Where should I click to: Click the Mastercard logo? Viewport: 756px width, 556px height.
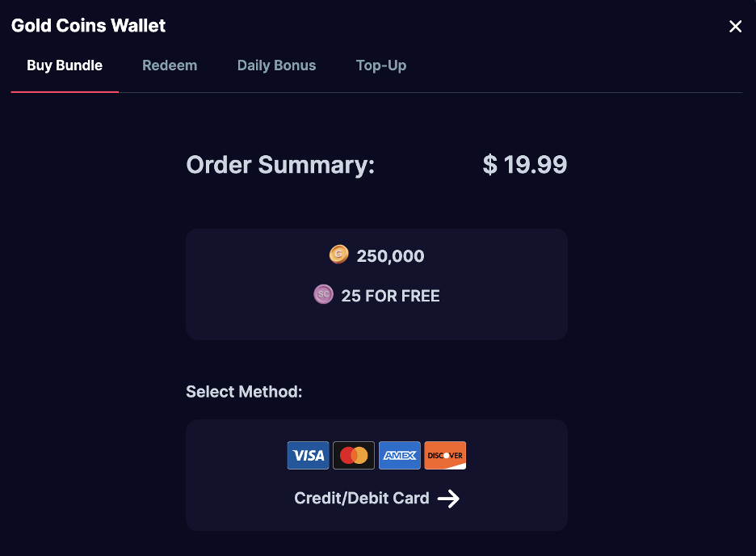[354, 455]
